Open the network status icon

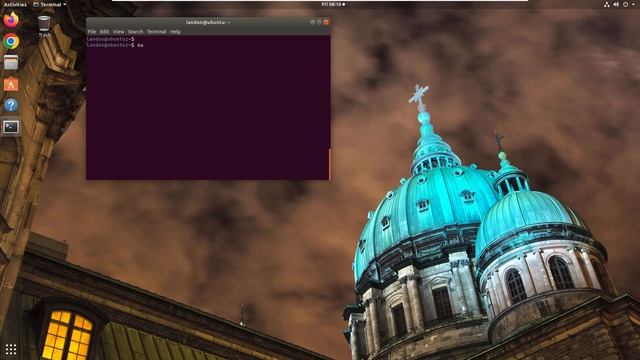click(607, 4)
